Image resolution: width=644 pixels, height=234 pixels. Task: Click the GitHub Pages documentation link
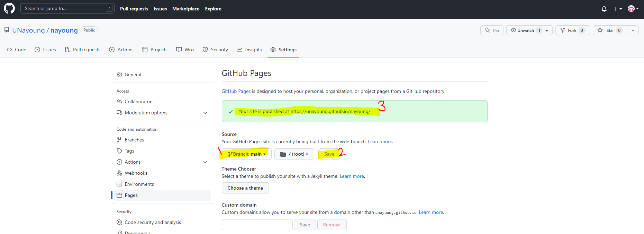click(x=236, y=91)
